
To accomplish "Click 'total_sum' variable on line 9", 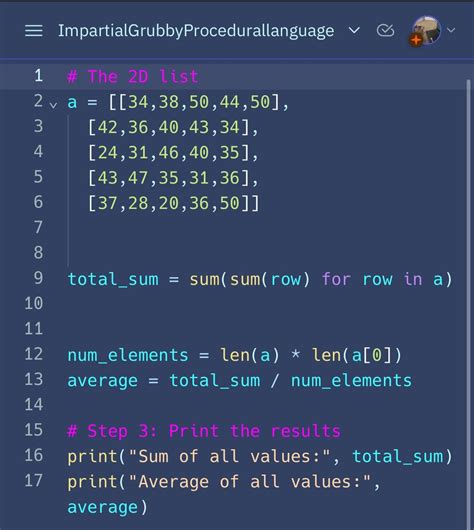I will pyautogui.click(x=113, y=280).
